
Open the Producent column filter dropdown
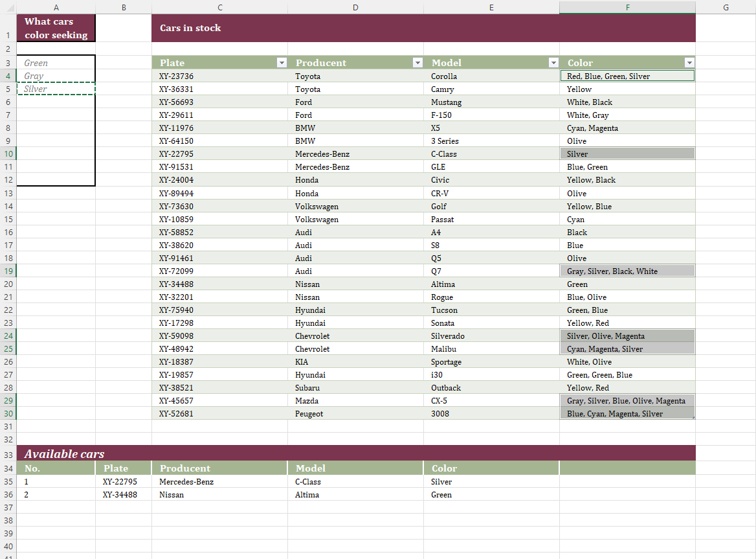[417, 63]
